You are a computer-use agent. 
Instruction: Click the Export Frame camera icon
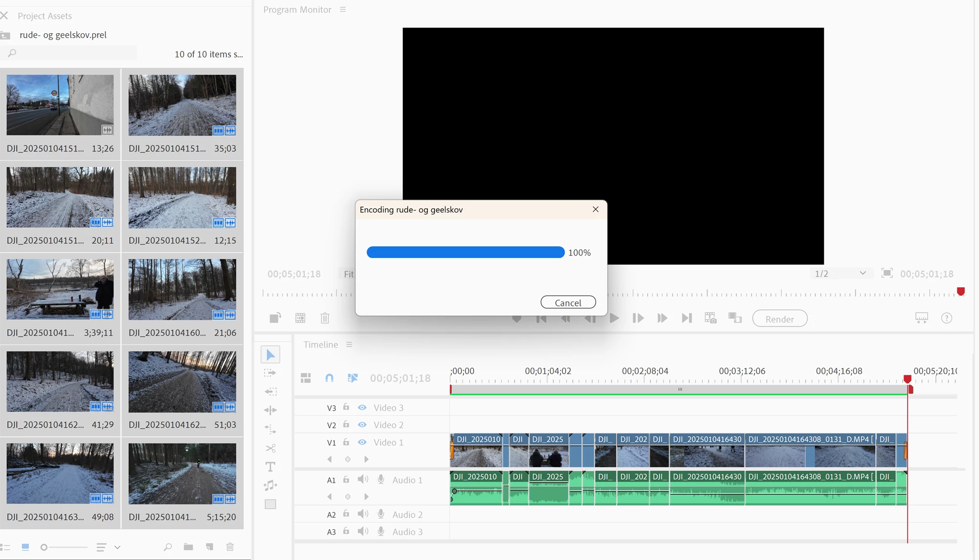[x=710, y=318]
